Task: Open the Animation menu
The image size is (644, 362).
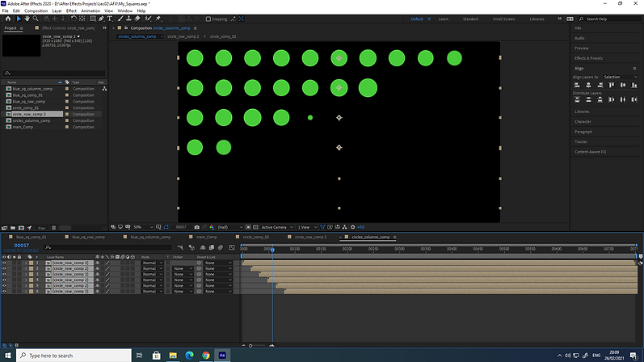Action: pyautogui.click(x=90, y=11)
